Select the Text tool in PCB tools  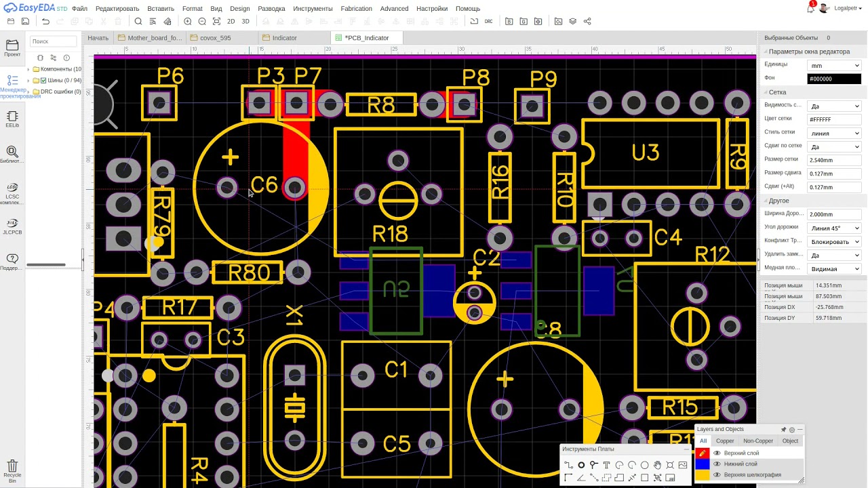point(606,465)
